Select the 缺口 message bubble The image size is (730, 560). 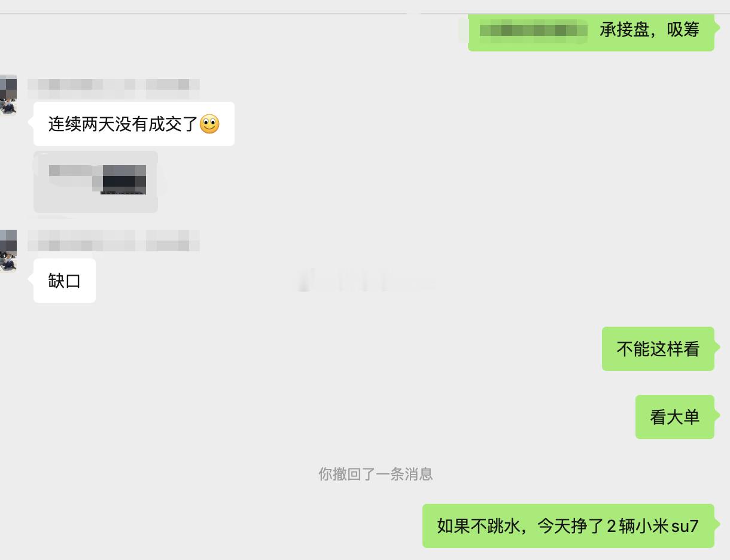(x=65, y=281)
